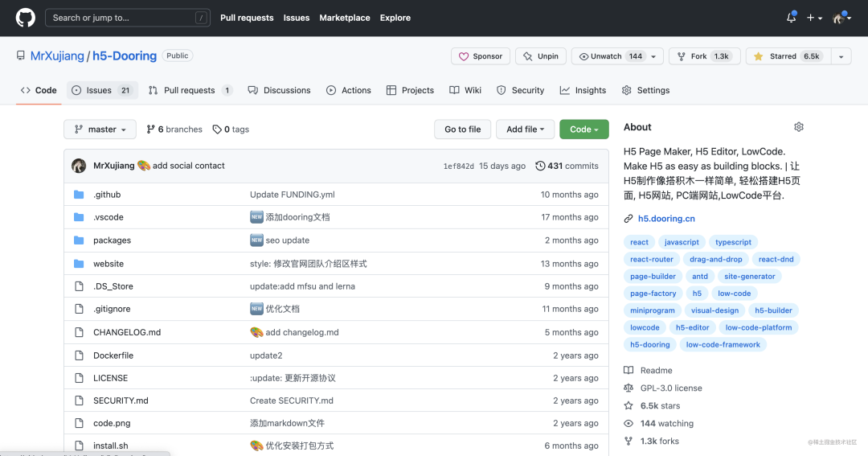
Task: Open the plus create-new menu
Action: (x=813, y=18)
